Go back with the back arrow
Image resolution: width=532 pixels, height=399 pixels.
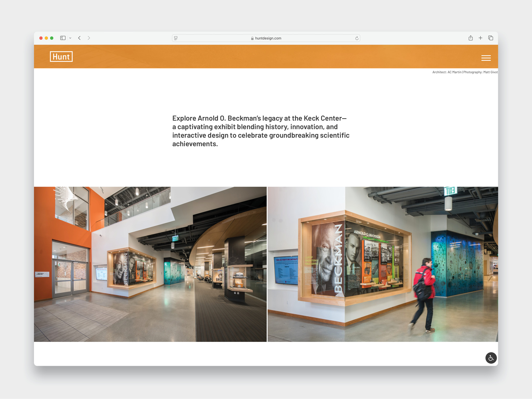[x=79, y=38]
